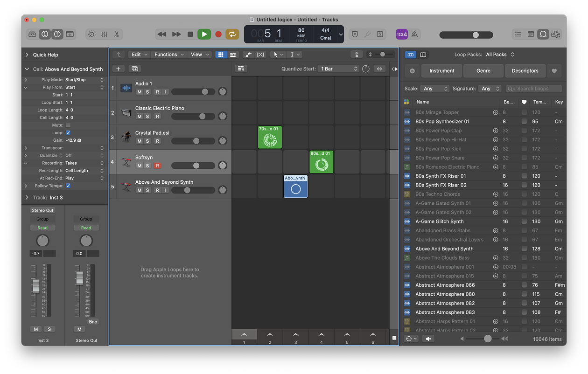Open the Signature Any dropdown
This screenshot has height=374, width=588.
(490, 89)
